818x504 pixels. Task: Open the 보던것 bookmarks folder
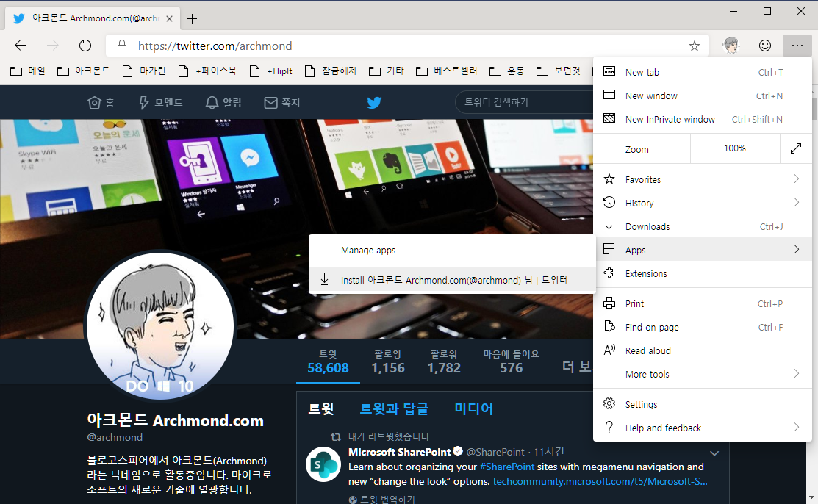(x=559, y=71)
